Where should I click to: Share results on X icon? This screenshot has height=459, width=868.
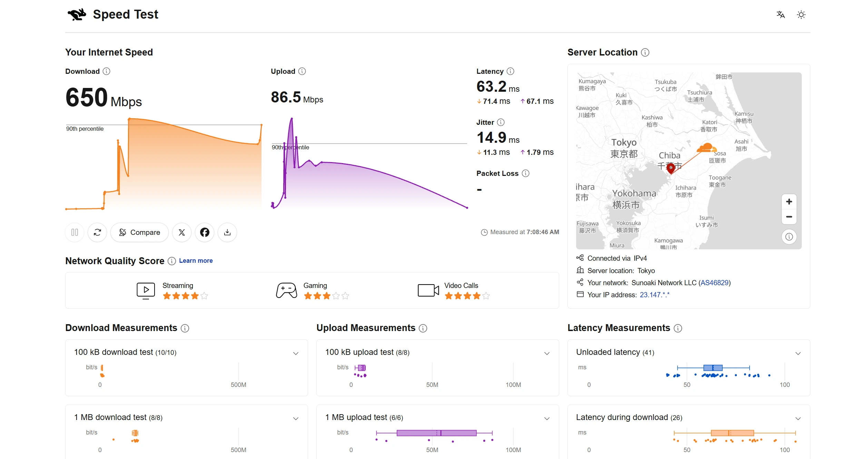(x=182, y=232)
